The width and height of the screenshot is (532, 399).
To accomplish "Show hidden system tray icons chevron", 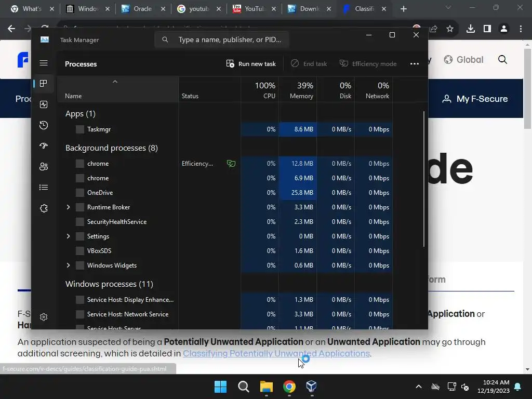I will 419,387.
